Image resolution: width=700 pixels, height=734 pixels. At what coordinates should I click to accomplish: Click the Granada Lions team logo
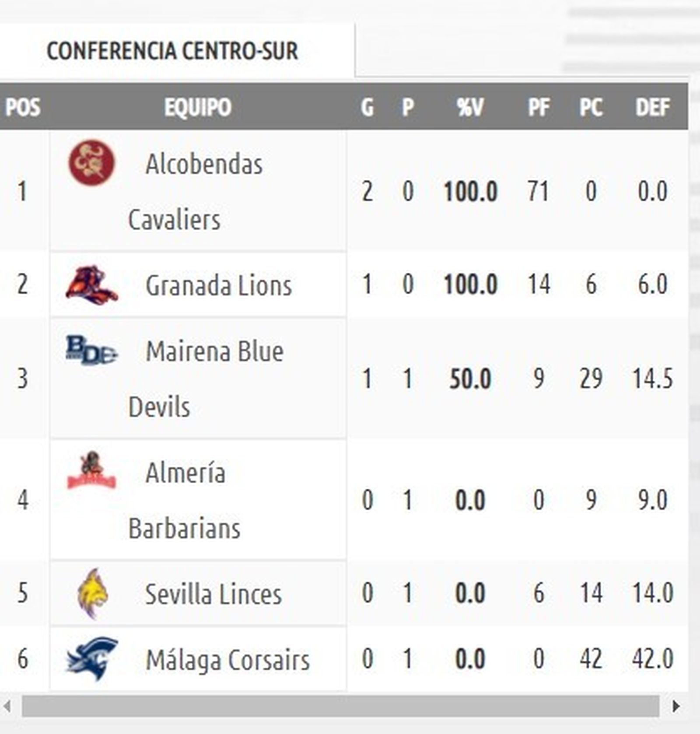tap(92, 285)
